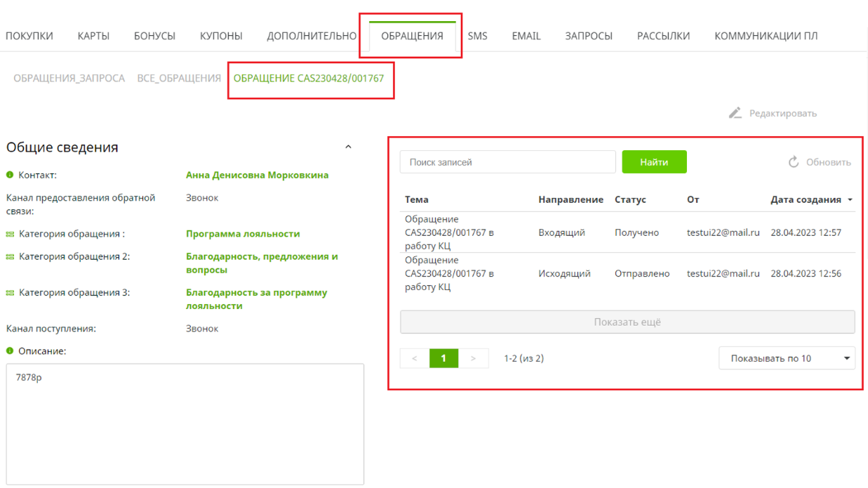Screen dimensions: 868x488
Task: Open the Программа лояльности category link
Action: tap(243, 234)
